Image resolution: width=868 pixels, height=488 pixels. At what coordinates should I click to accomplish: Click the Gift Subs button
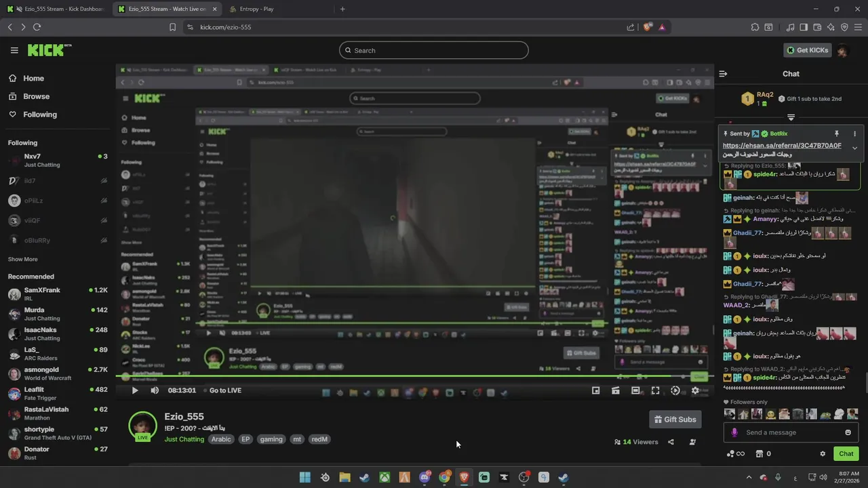[675, 420]
